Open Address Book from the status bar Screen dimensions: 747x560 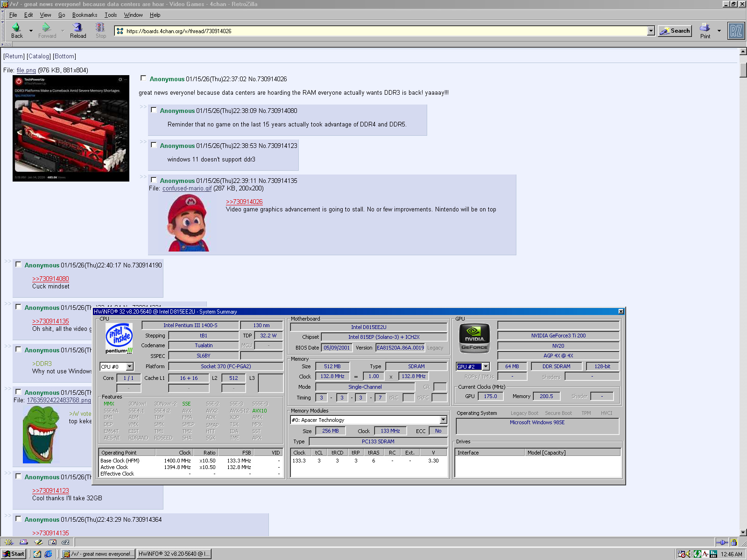52,542
